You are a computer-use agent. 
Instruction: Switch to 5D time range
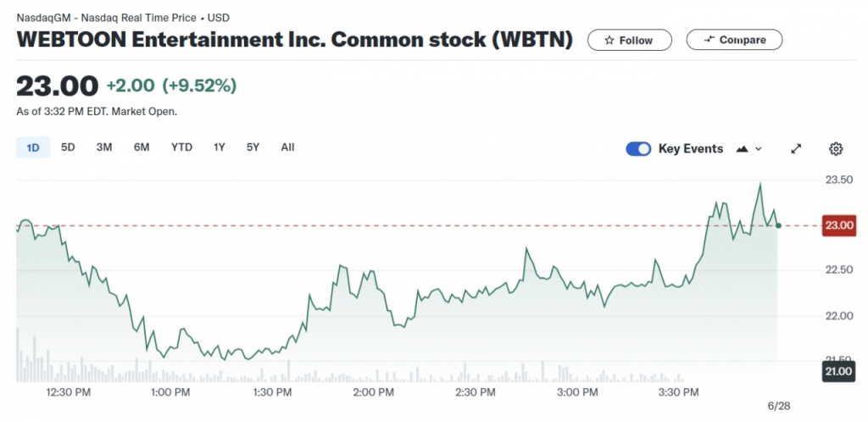coord(68,147)
